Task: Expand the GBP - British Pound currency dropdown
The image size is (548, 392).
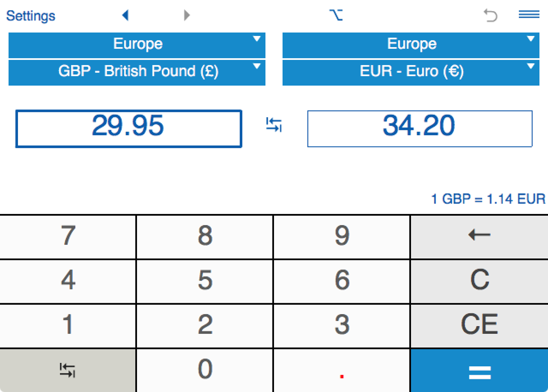Action: point(137,72)
